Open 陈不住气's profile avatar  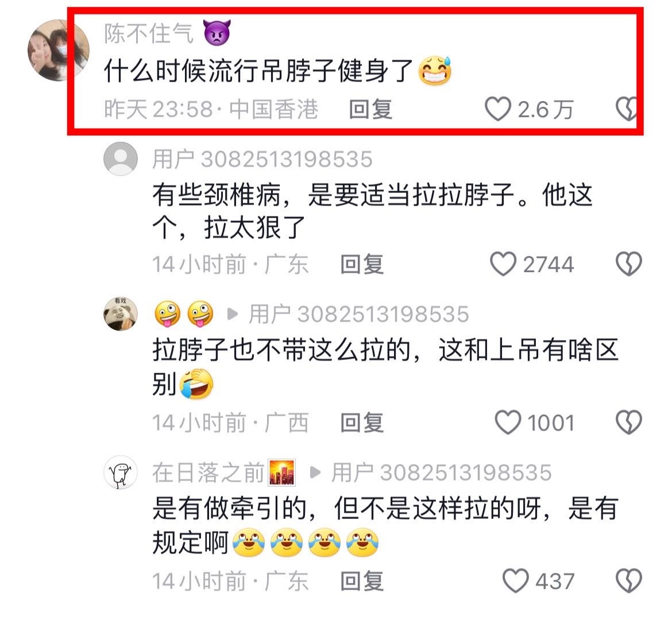58,50
